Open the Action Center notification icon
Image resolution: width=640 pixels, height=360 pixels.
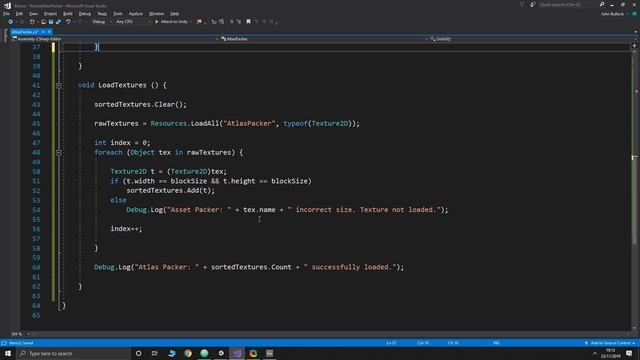(x=629, y=353)
